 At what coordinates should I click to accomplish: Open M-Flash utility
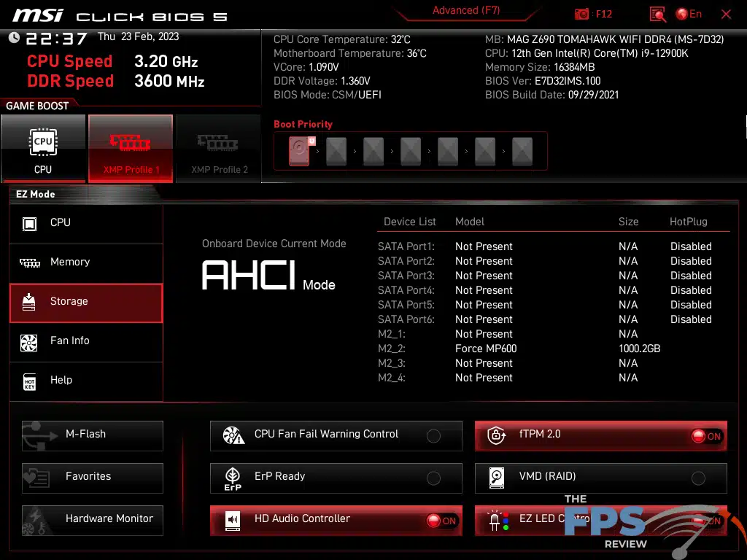pyautogui.click(x=93, y=436)
